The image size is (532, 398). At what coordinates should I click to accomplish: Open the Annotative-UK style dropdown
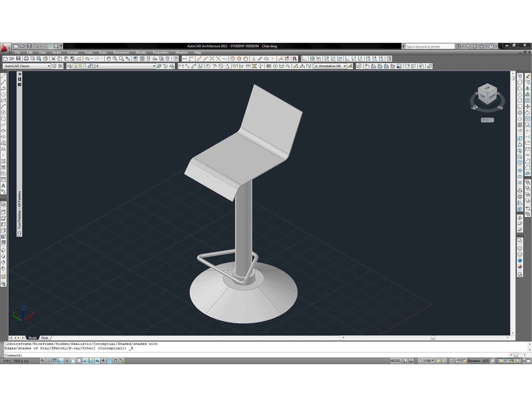tap(330, 66)
